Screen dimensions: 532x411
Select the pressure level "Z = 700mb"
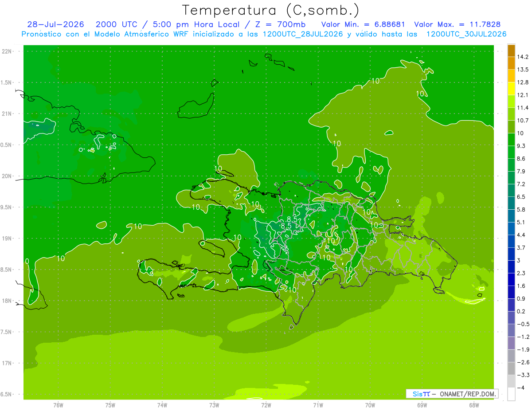point(281,24)
